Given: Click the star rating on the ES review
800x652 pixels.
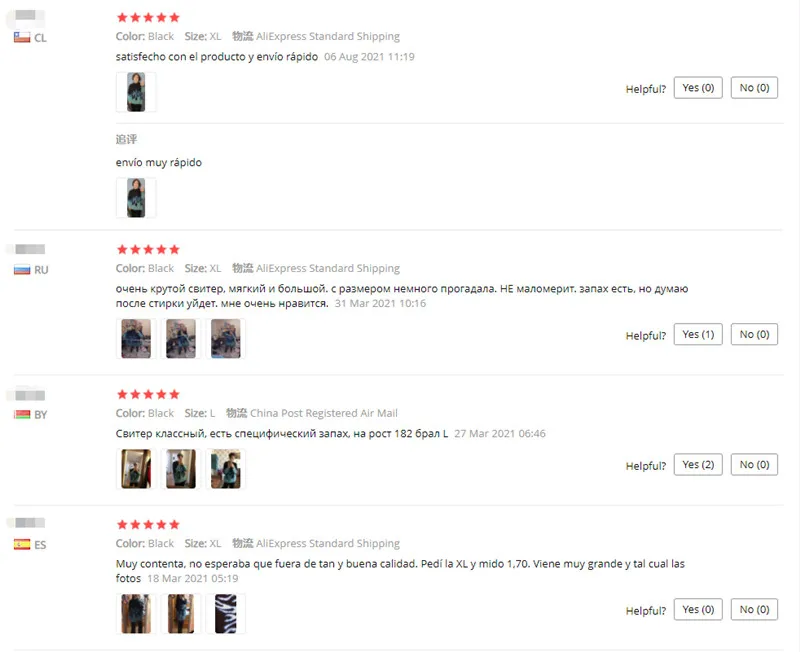Looking at the screenshot, I should [x=148, y=524].
